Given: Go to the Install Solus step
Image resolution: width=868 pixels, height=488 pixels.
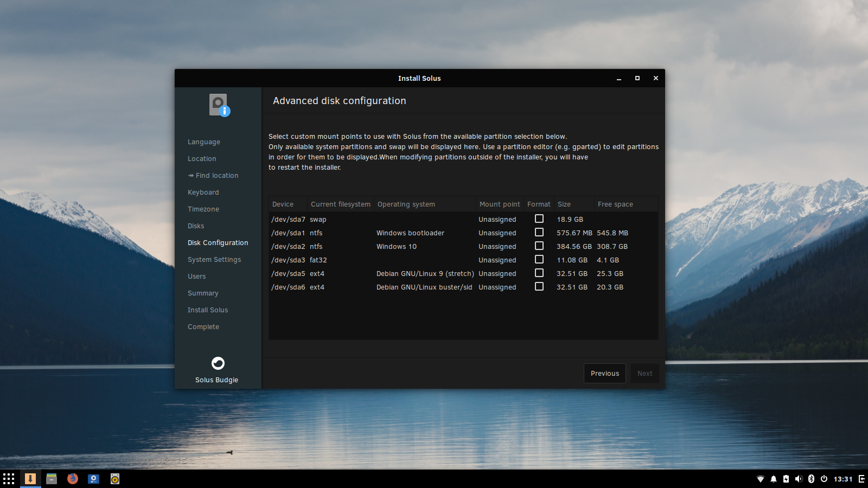Looking at the screenshot, I should coord(208,310).
